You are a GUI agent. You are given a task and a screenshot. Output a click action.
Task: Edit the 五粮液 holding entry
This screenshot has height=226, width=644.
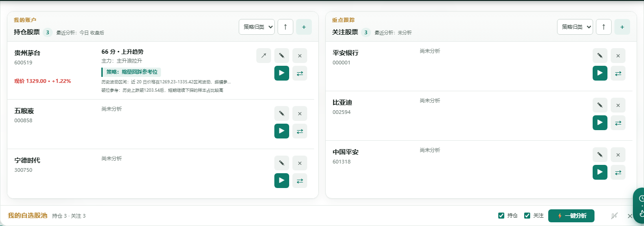(282, 113)
